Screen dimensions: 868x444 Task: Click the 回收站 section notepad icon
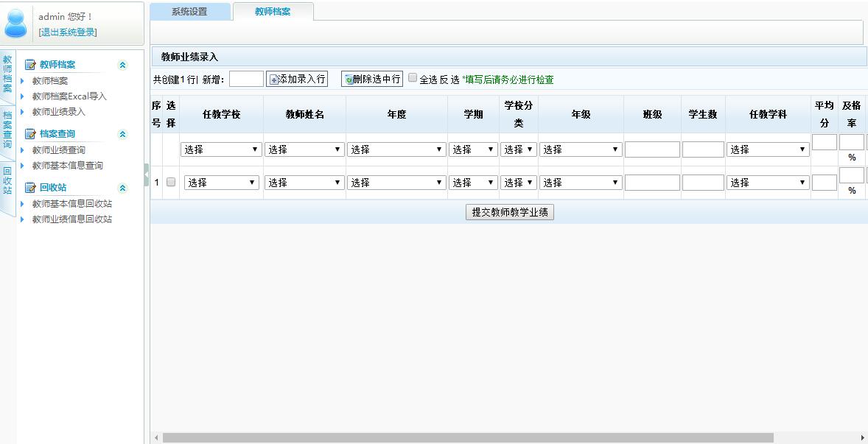pos(30,188)
